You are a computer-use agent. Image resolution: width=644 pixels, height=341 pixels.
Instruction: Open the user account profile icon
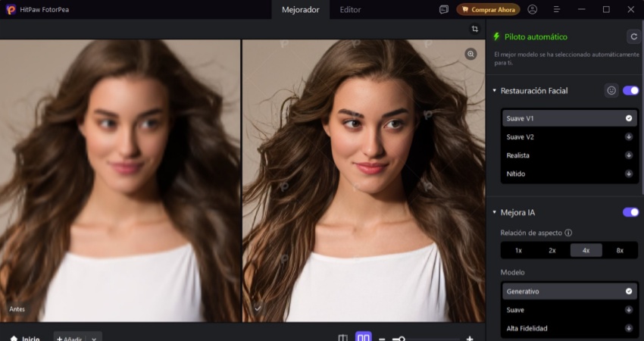[x=533, y=9]
